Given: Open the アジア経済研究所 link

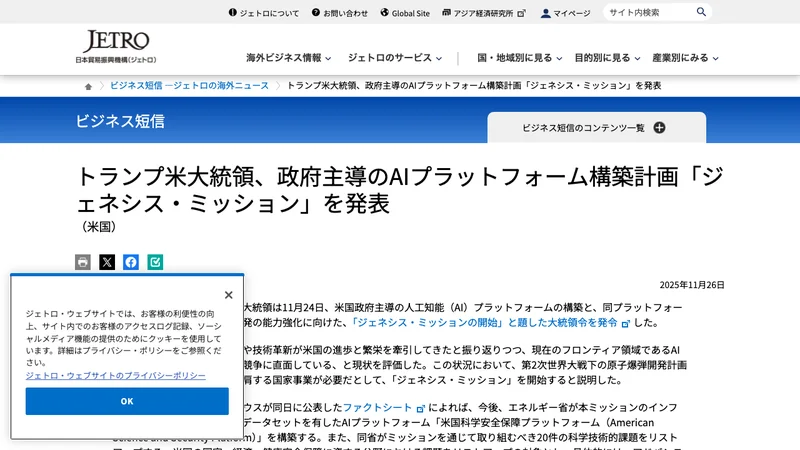Looking at the screenshot, I should click(x=484, y=13).
